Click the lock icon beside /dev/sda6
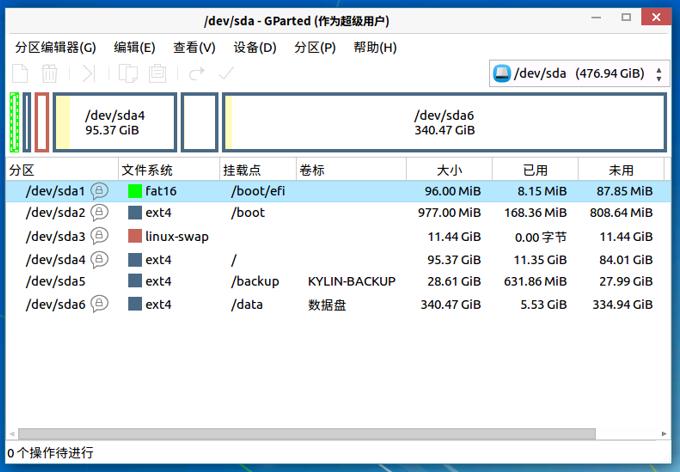 (99, 304)
